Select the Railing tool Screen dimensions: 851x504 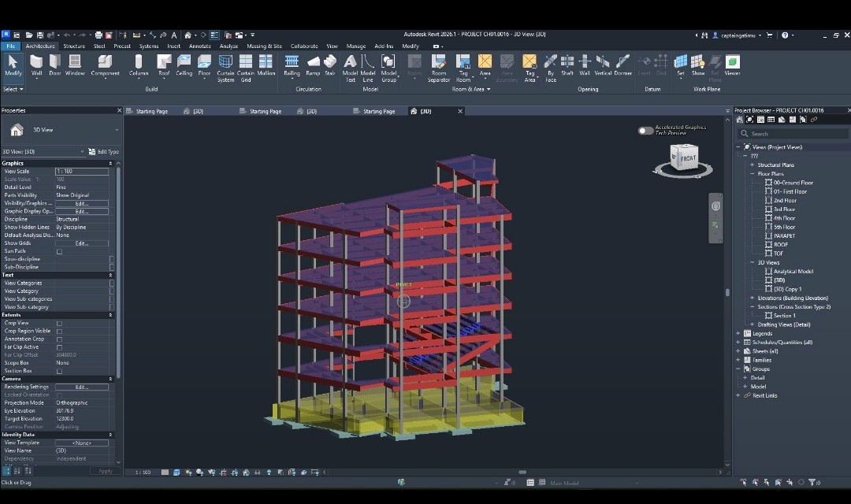point(292,65)
